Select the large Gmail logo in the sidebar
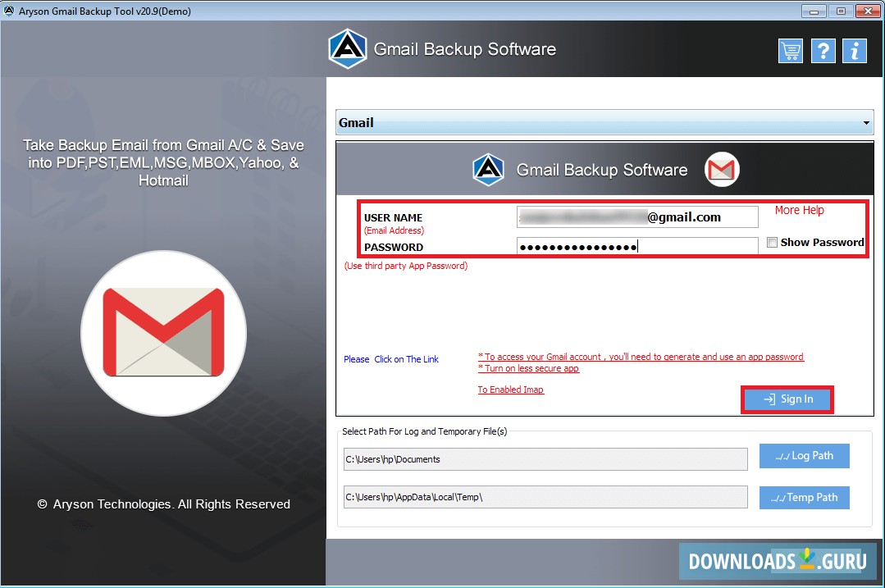The width and height of the screenshot is (885, 588). pyautogui.click(x=163, y=333)
